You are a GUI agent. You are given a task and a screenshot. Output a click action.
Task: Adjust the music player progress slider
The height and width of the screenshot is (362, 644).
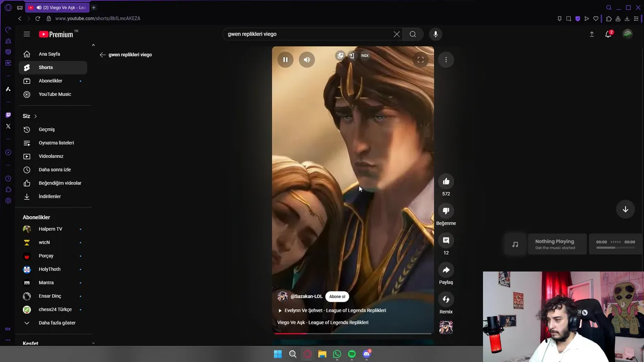coord(615,248)
